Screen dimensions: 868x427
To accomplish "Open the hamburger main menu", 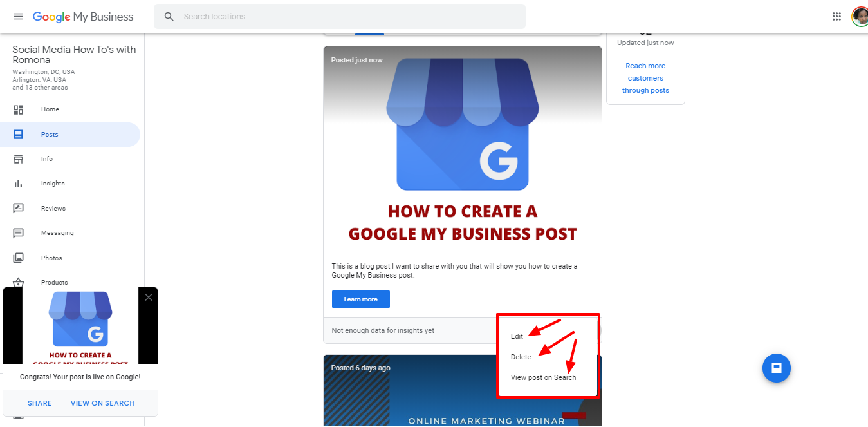I will (18, 16).
